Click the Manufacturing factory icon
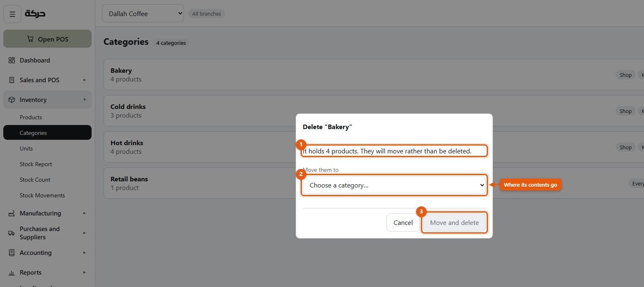Image resolution: width=644 pixels, height=287 pixels. (11, 213)
